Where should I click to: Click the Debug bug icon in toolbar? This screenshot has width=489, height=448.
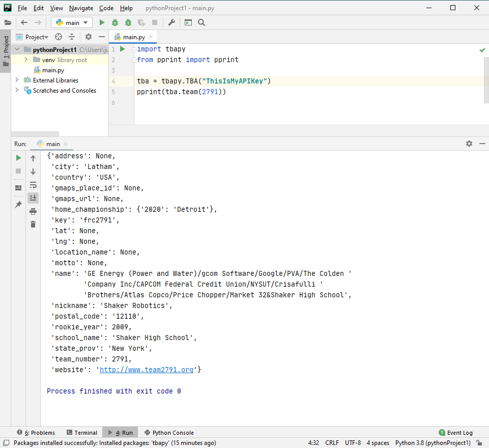tap(115, 22)
